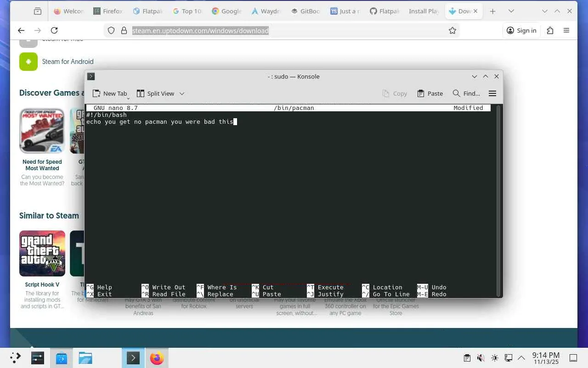
Task: Click the green Android icon
Action: pyautogui.click(x=28, y=62)
